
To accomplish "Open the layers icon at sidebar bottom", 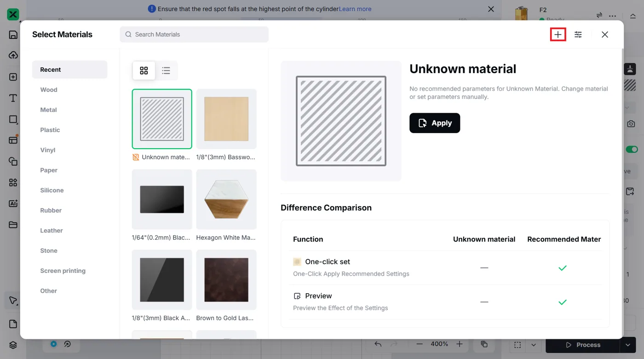I will [x=13, y=345].
